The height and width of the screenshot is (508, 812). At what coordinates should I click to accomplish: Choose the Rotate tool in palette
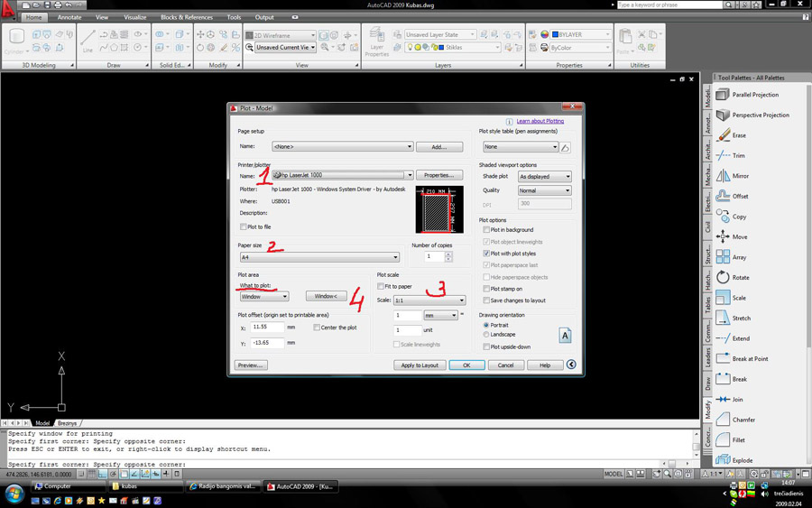(x=724, y=278)
